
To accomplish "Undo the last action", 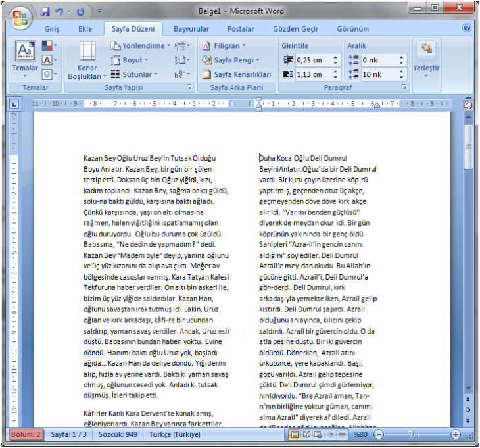I will coord(59,12).
